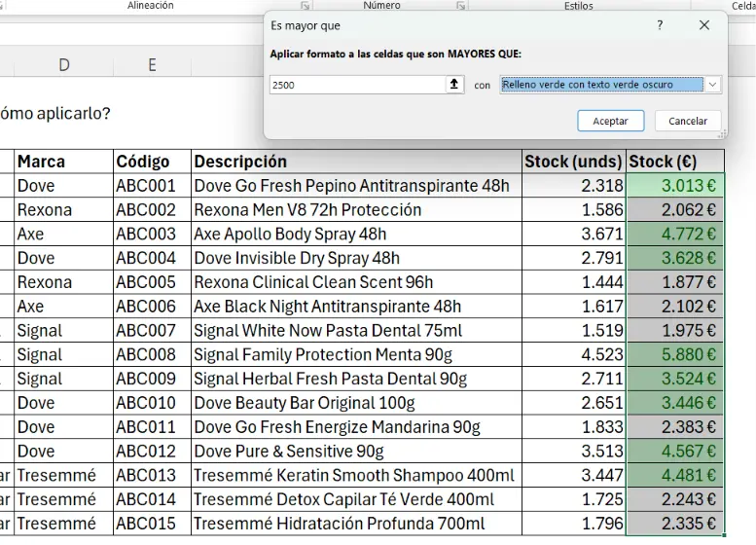The image size is (756, 545).
Task: Click the Stock (€) header cell
Action: [x=675, y=162]
